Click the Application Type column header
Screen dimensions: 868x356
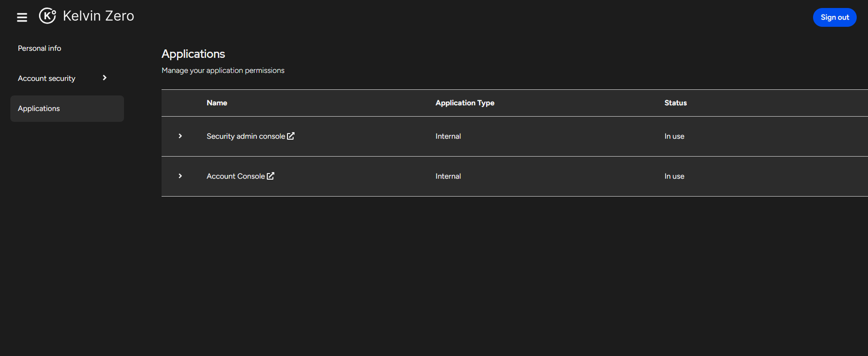pos(465,103)
